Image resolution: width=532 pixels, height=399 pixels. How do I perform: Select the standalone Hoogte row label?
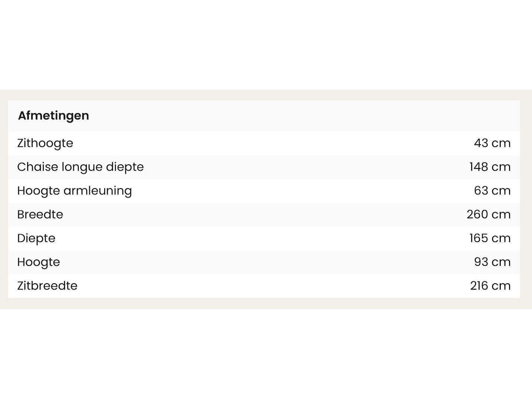38,262
